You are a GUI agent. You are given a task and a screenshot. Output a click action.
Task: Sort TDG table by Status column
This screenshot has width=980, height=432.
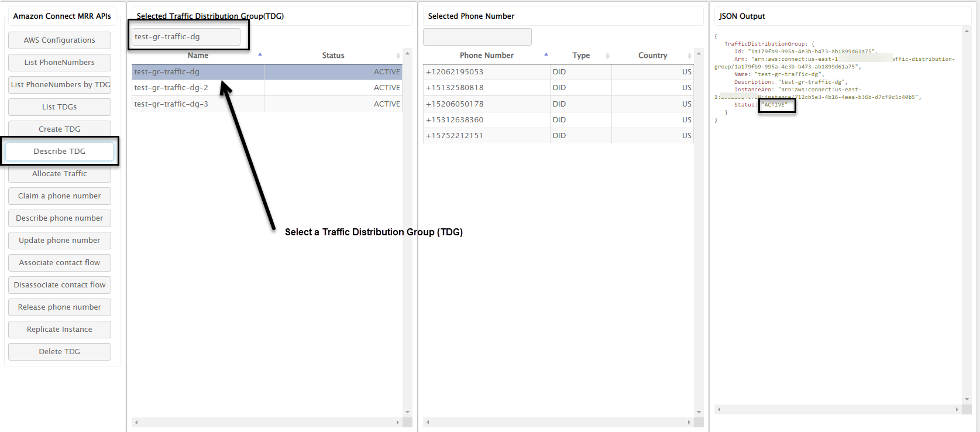click(333, 56)
